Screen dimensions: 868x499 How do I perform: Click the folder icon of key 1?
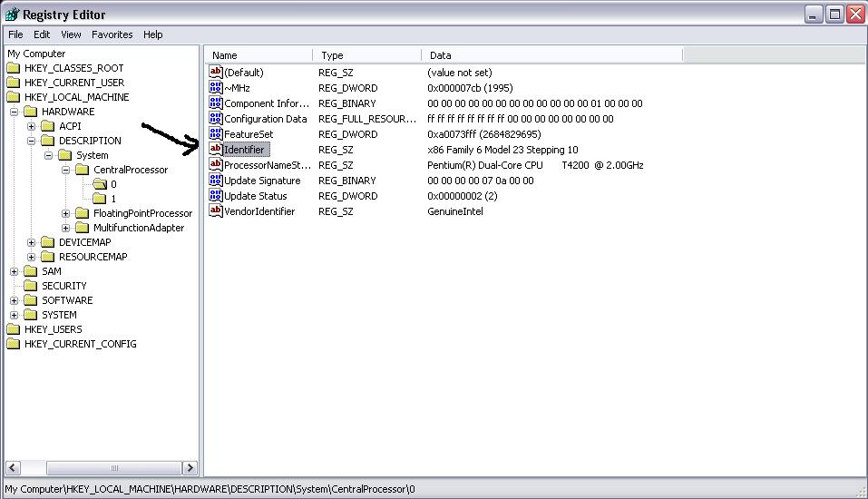click(100, 199)
